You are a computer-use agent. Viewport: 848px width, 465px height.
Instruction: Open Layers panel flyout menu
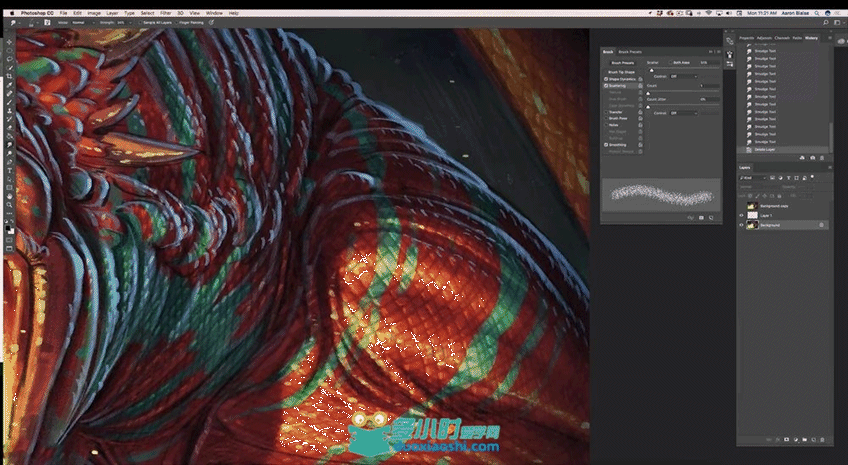[830, 167]
